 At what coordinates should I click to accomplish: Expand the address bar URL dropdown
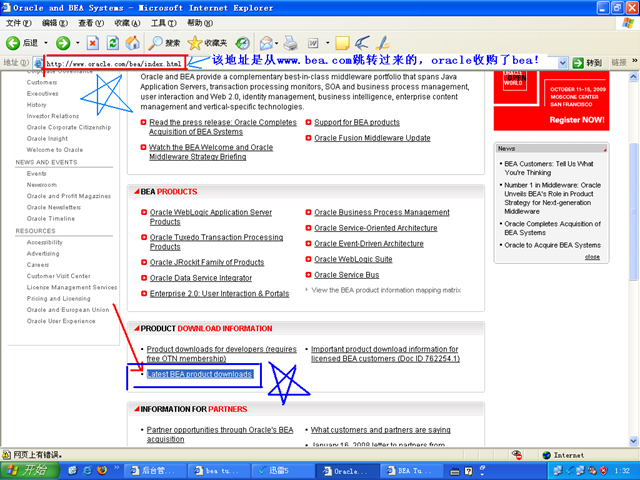pos(563,62)
